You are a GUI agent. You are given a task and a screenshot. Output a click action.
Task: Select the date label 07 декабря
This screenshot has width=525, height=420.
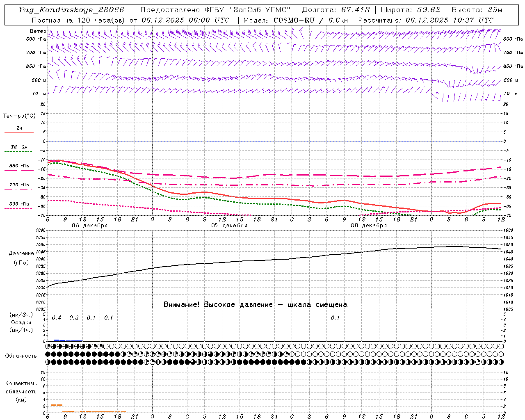coord(229,226)
